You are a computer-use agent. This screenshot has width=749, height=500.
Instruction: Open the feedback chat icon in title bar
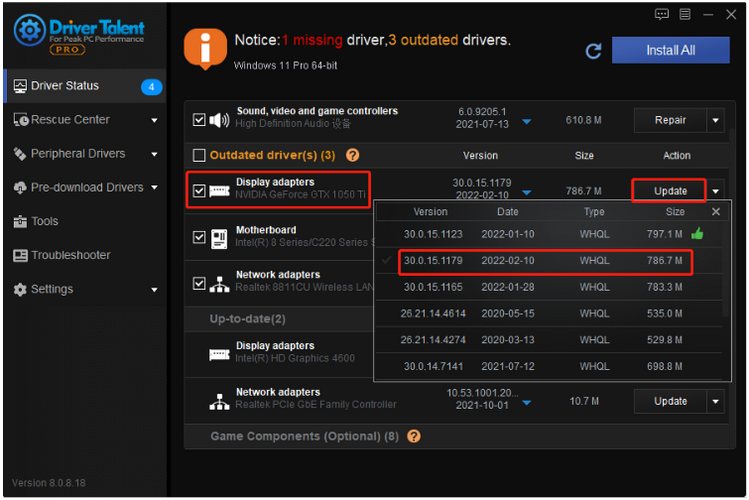click(x=662, y=14)
